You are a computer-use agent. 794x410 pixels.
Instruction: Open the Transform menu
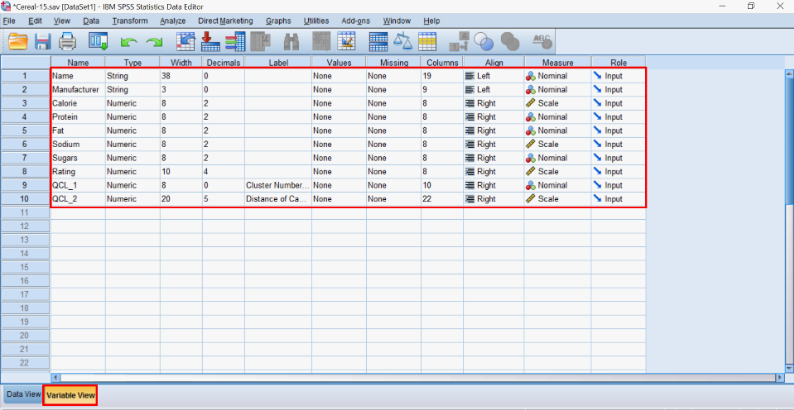point(130,21)
